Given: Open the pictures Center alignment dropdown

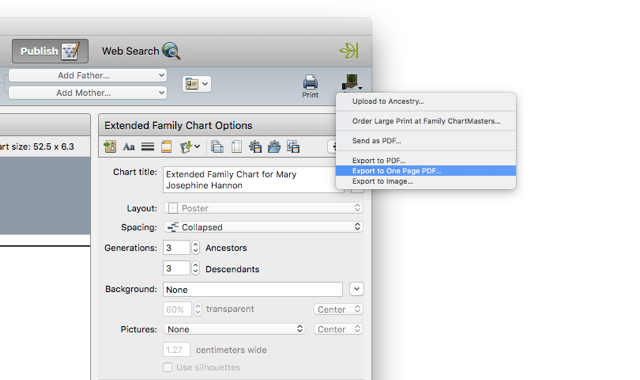Looking at the screenshot, I should point(338,329).
